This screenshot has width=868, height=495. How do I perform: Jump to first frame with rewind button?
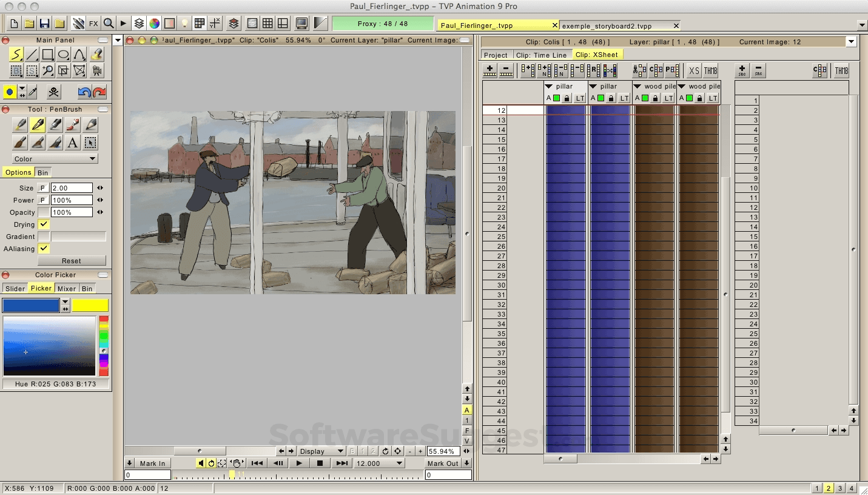257,463
